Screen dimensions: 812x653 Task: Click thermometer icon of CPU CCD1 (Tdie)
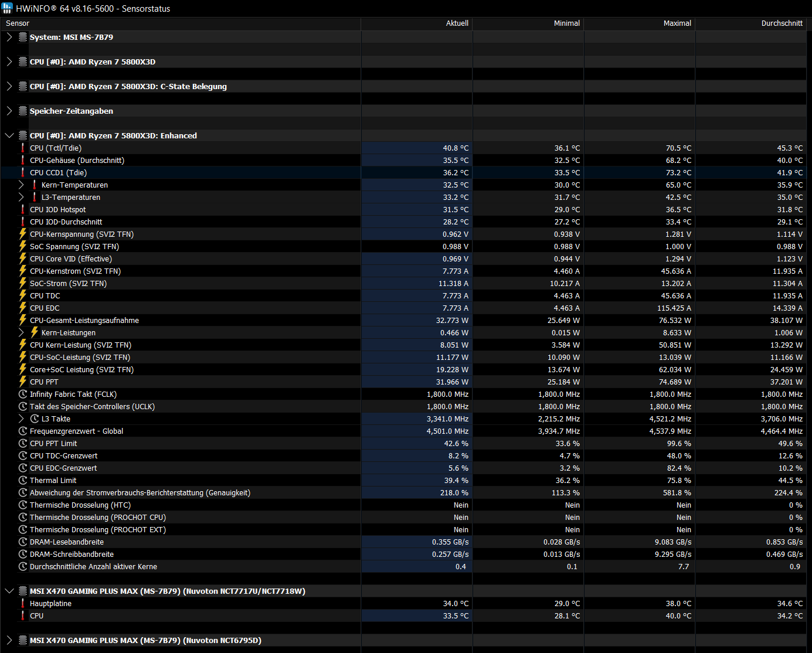[23, 172]
